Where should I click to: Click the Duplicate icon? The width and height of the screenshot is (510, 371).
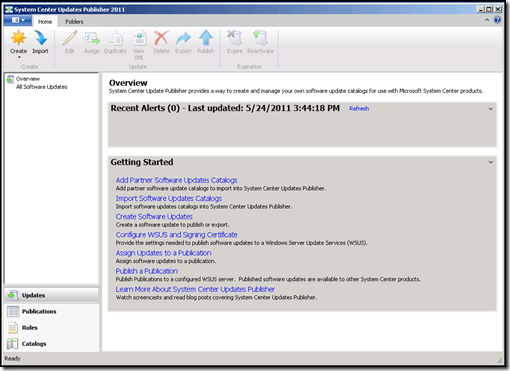(115, 38)
